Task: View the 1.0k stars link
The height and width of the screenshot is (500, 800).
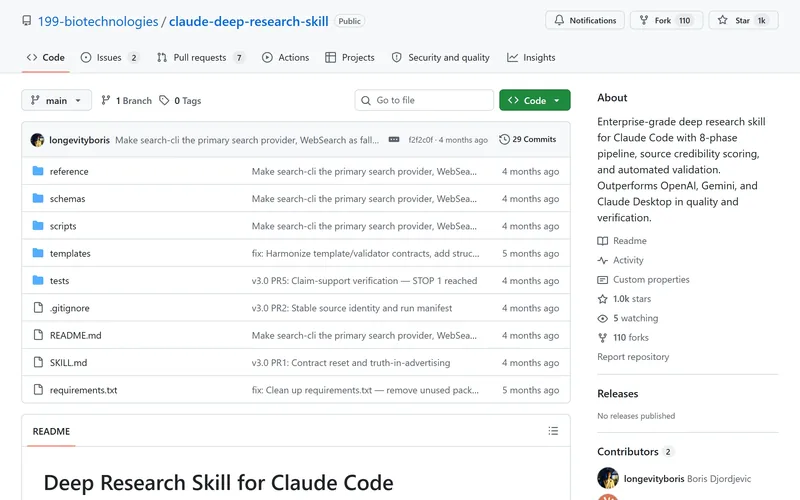Action: 624,299
